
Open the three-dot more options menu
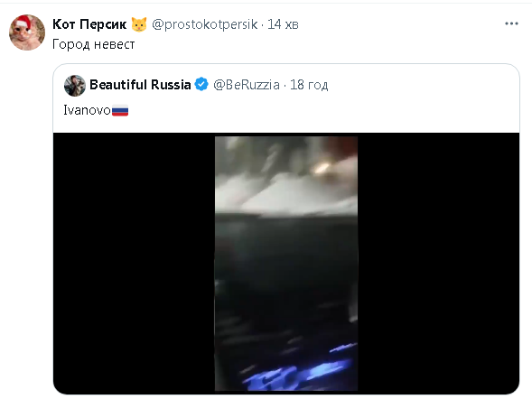pos(511,23)
